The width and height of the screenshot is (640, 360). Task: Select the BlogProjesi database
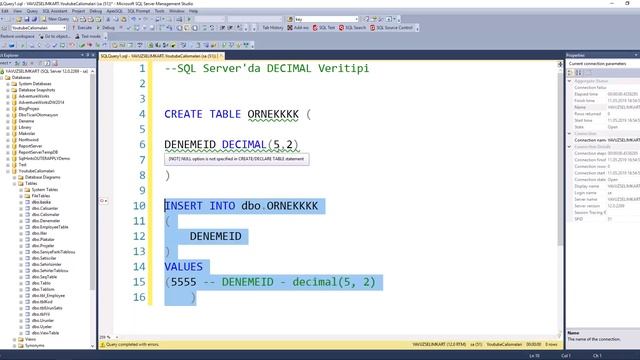(x=29, y=109)
